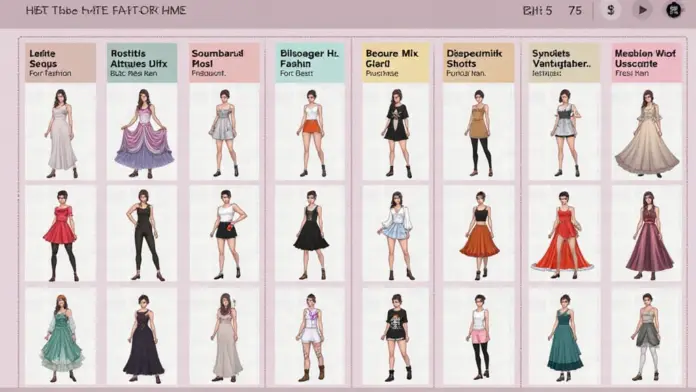The width and height of the screenshot is (696, 392).
Task: Click the Meobien Wiof Usscante pink header
Action: pos(647,63)
